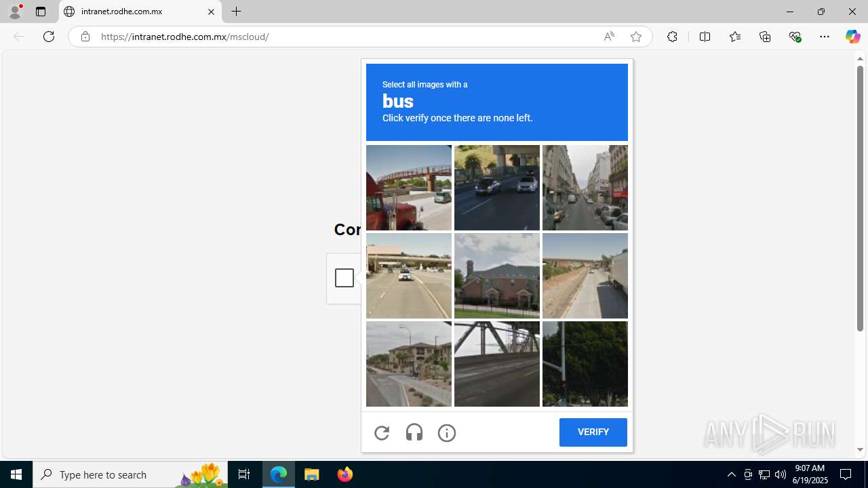Open Firefox on taskbar

pos(344,474)
